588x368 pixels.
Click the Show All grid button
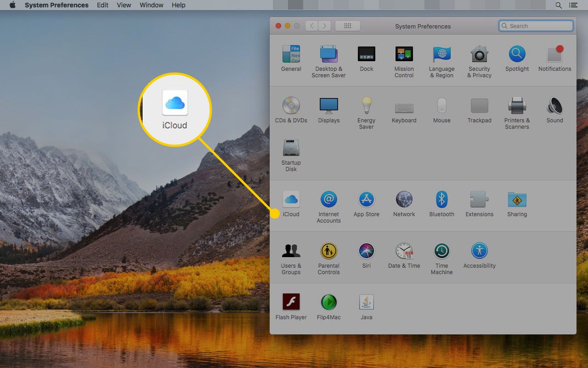348,26
